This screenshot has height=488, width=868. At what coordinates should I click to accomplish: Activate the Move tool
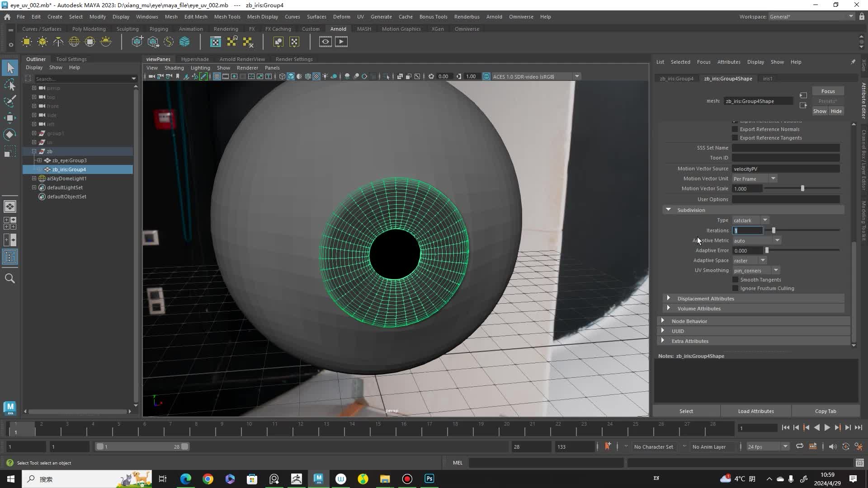10,118
